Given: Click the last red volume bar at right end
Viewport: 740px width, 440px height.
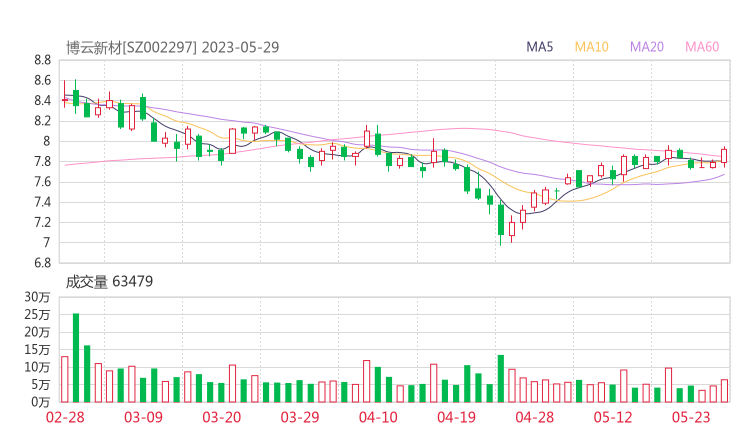Looking at the screenshot, I should pyautogui.click(x=724, y=391).
